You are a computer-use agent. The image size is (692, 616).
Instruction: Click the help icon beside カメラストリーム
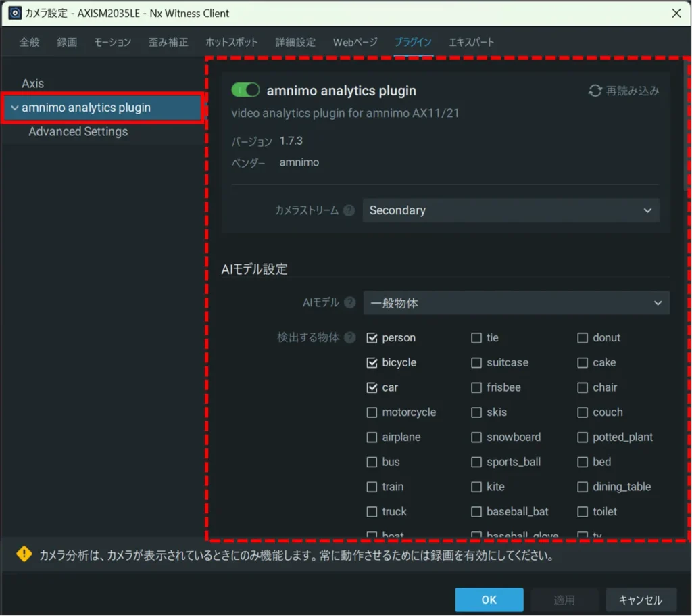(x=349, y=210)
